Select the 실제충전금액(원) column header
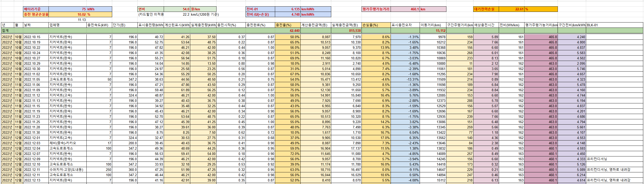 [346, 25]
